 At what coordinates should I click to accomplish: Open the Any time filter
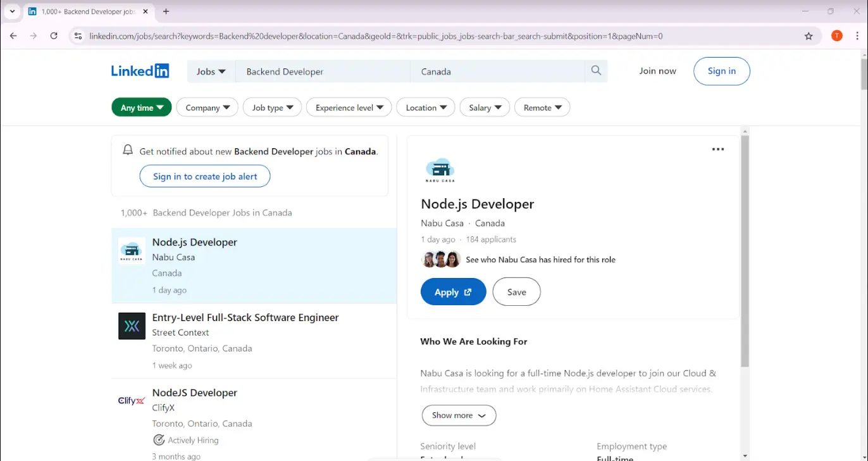pyautogui.click(x=140, y=107)
